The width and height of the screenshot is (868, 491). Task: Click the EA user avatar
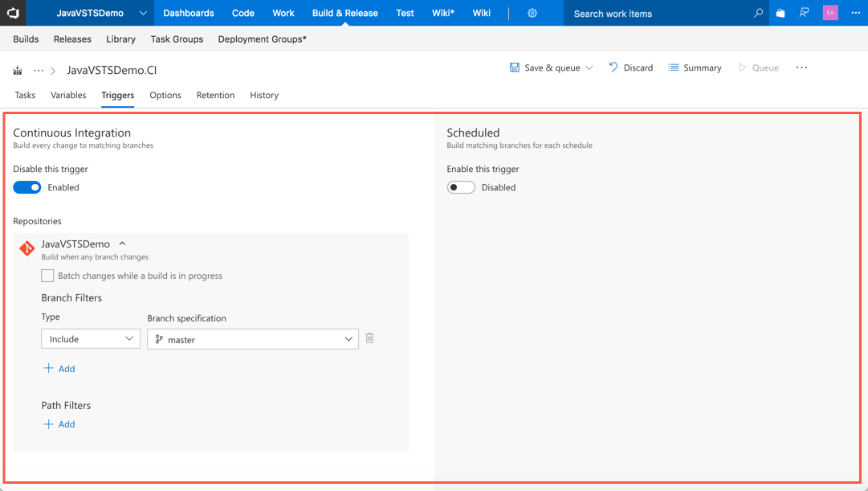pyautogui.click(x=829, y=13)
